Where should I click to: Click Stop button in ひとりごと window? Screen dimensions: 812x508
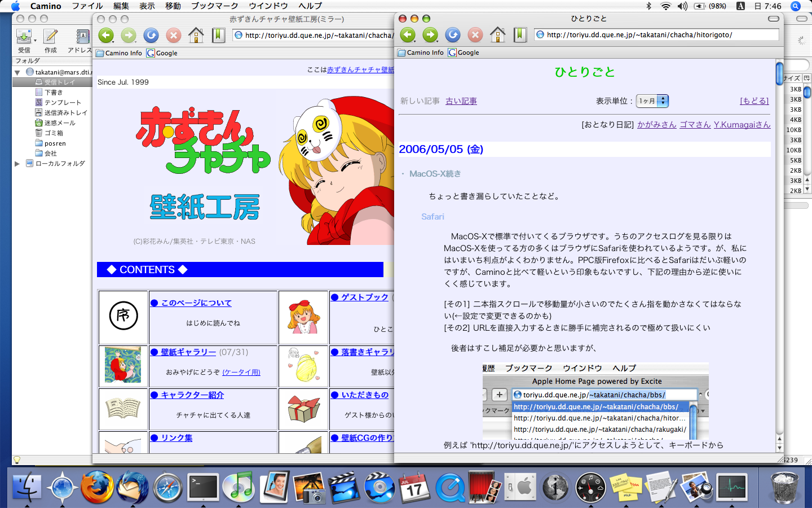(475, 35)
